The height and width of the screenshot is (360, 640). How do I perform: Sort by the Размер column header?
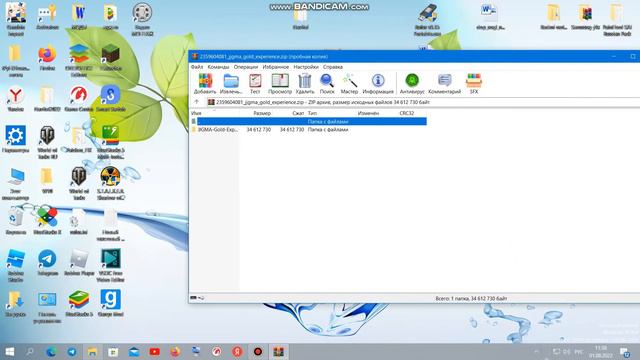tap(262, 113)
